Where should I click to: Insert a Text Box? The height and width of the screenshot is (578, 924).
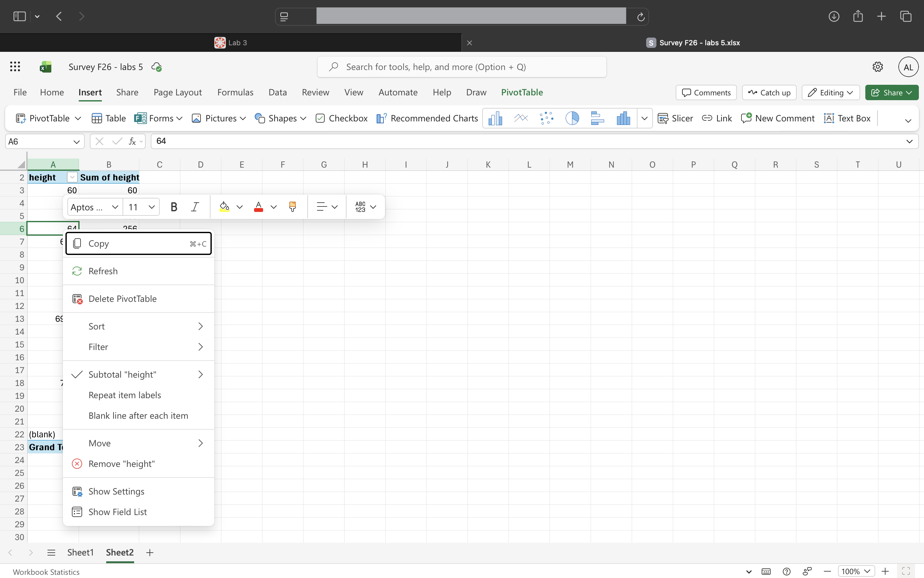(x=847, y=118)
